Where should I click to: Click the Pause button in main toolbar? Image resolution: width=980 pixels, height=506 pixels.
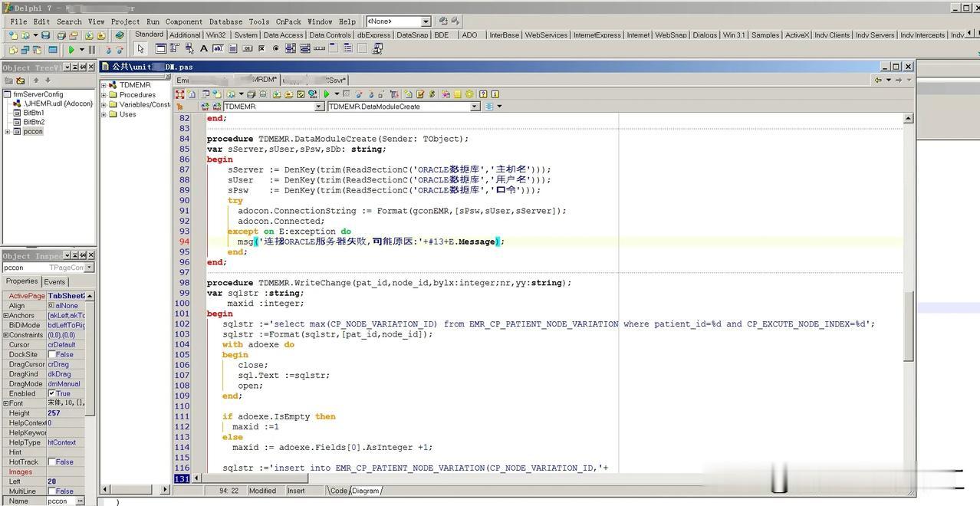[x=91, y=49]
